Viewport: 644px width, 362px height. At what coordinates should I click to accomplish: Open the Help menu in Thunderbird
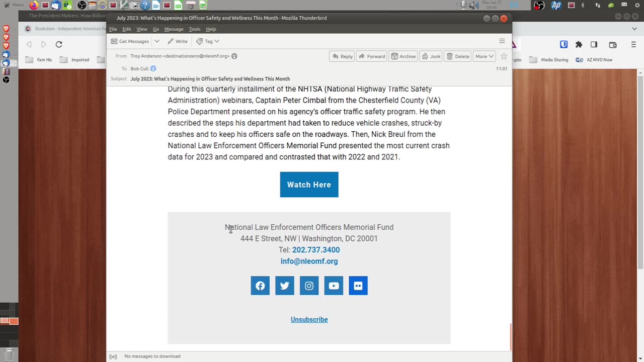211,29
